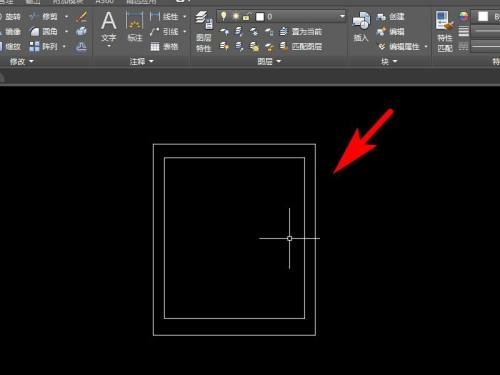Open the linetype dropdown selector
This screenshot has height=375, width=500.
click(485, 46)
